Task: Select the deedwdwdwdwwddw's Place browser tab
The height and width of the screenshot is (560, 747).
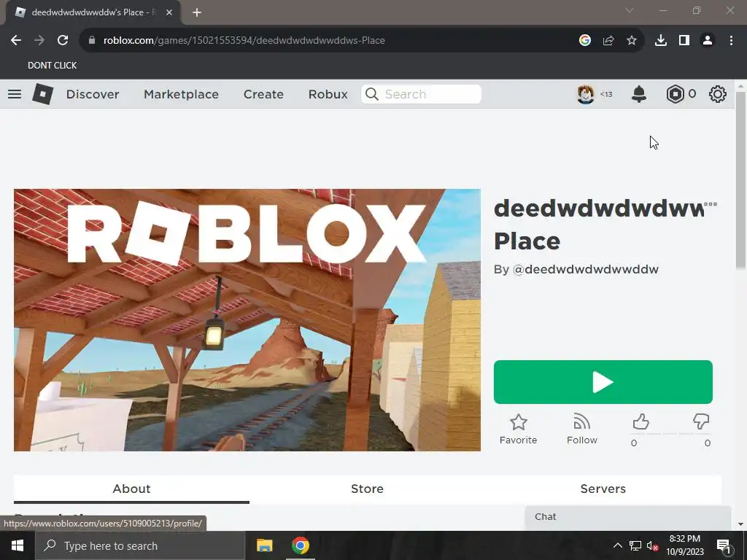Action: pyautogui.click(x=93, y=12)
